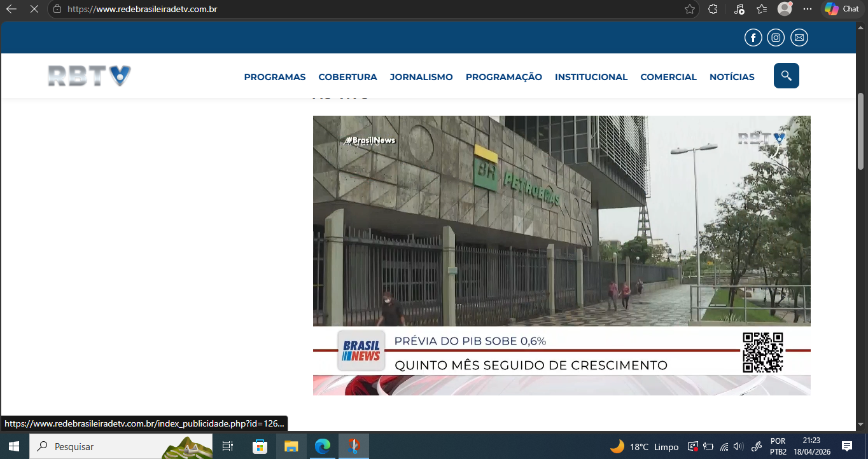Viewport: 868px width, 459px height.
Task: Open the PROGRAMAÇÃO menu
Action: tap(504, 77)
